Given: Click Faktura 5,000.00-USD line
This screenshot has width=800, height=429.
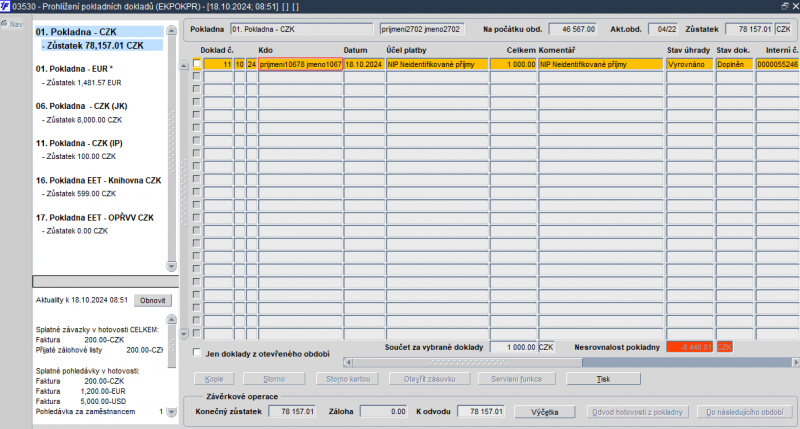Looking at the screenshot, I should (x=81, y=401).
